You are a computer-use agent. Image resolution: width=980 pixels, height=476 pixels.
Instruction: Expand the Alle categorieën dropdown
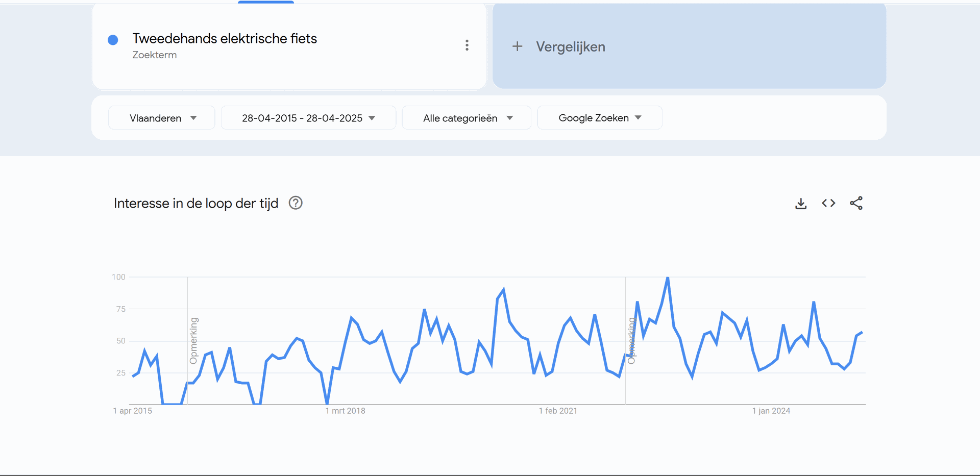pos(467,118)
